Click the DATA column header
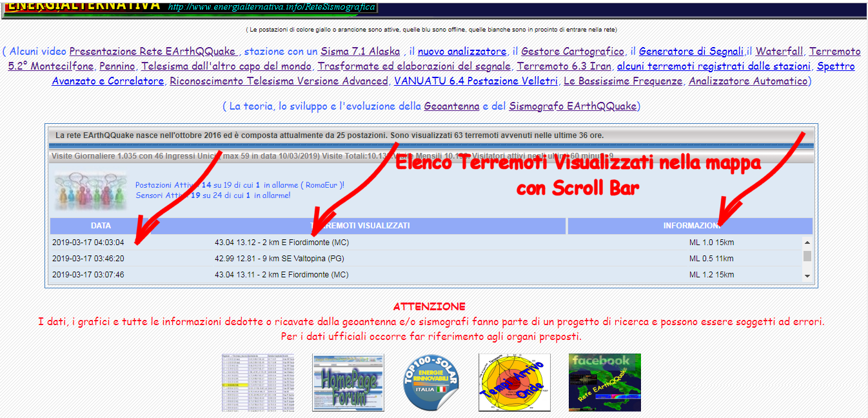This screenshot has width=868, height=418. 101,226
